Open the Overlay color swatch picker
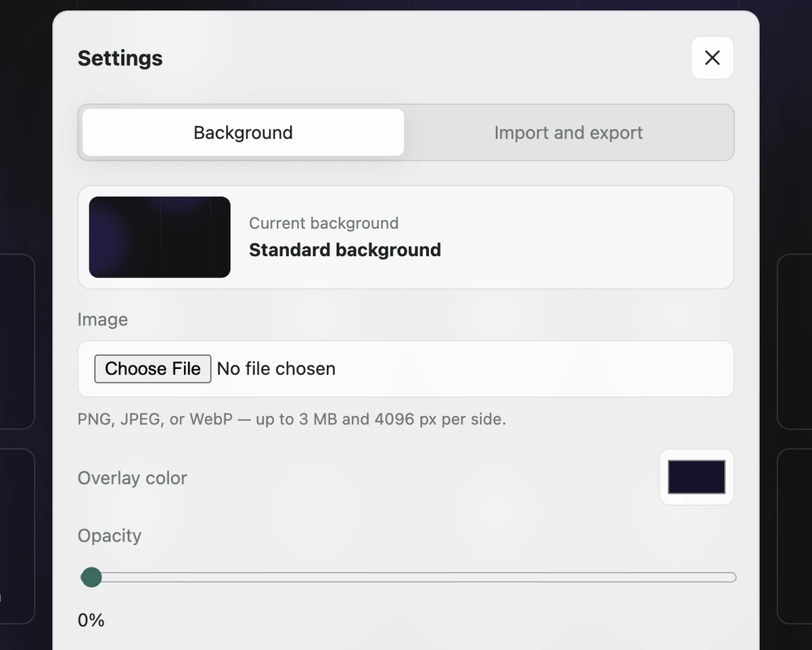The height and width of the screenshot is (650, 812). 696,477
